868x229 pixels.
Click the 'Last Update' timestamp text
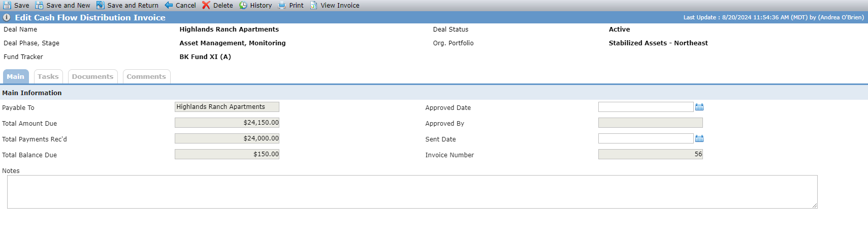click(774, 17)
